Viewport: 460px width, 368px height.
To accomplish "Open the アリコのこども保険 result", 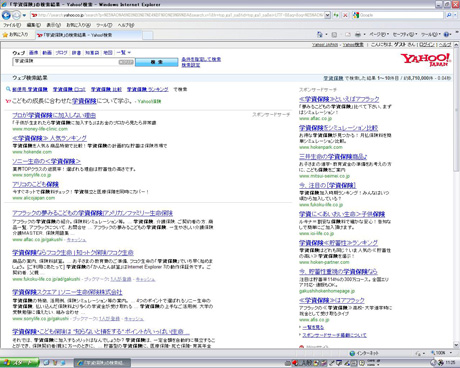I will point(36,184).
